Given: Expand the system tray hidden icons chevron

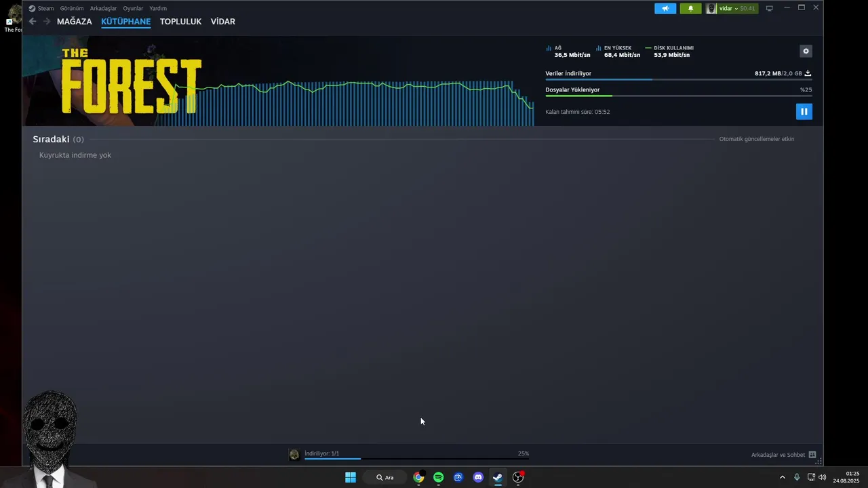Looking at the screenshot, I should point(783,477).
